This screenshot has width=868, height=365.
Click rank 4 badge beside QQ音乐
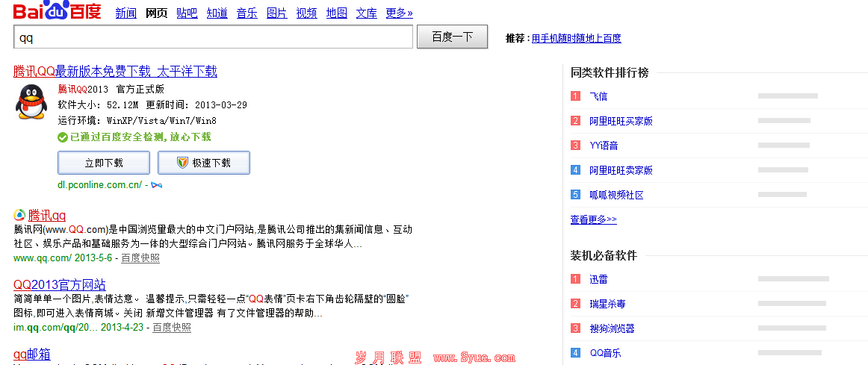coord(575,353)
